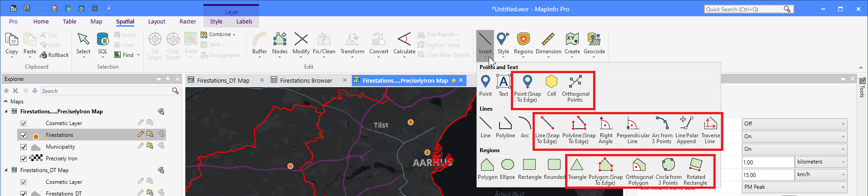The height and width of the screenshot is (196, 868).
Task: Collapse Firestations_DT Map tree node
Action: (x=6, y=170)
